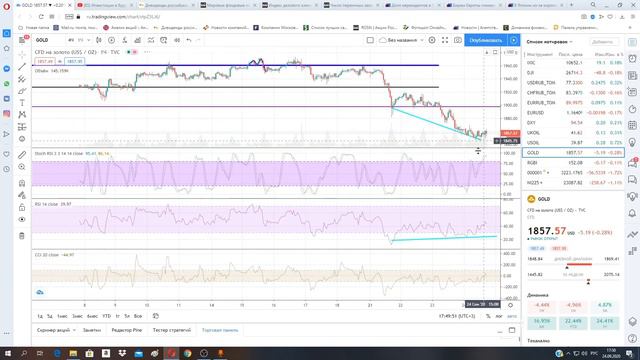Screen dimensions: 640x360
Task: Select the EURUSD row in watchlist
Action: [573, 113]
